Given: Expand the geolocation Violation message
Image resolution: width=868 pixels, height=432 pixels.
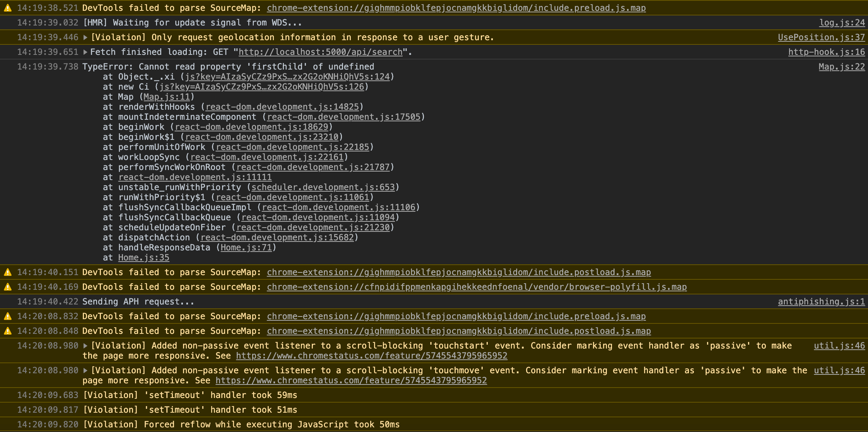Looking at the screenshot, I should click(x=85, y=37).
